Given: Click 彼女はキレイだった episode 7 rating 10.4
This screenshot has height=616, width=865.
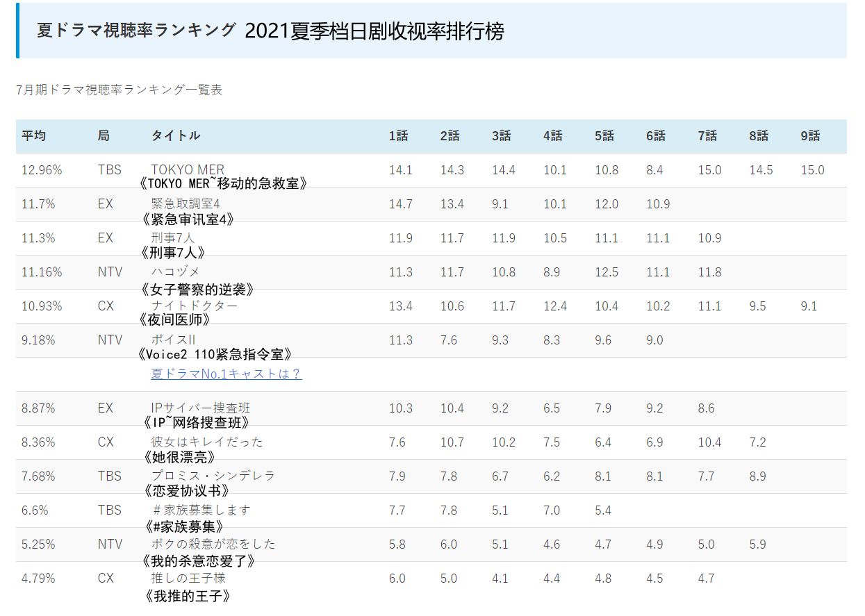Looking at the screenshot, I should pos(709,442).
